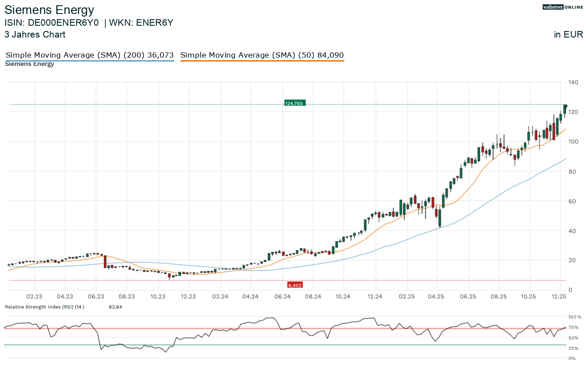The image size is (588, 370).
Task: Click the red 6,402 low price tag
Action: pos(295,285)
